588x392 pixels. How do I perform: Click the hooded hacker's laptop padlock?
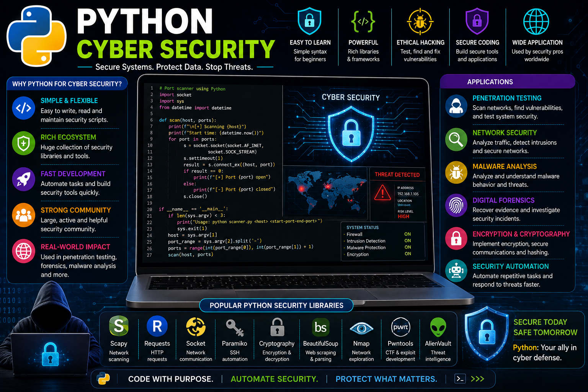pos(50,354)
